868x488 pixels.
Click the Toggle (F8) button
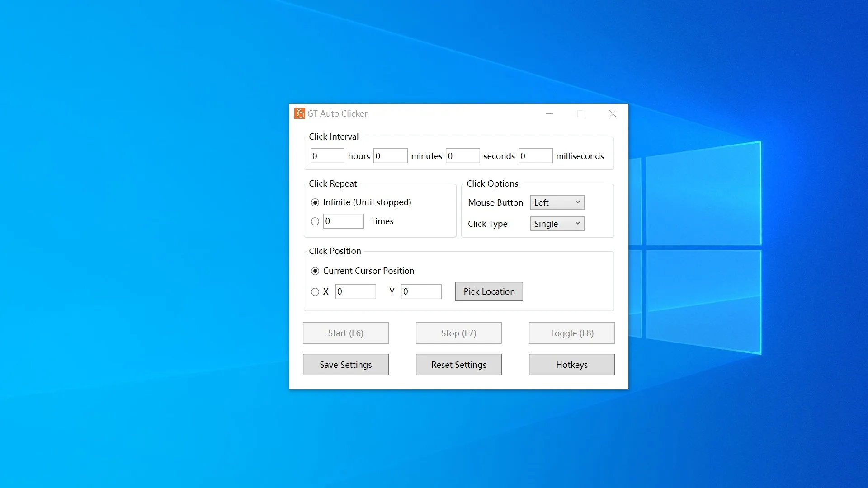(572, 333)
